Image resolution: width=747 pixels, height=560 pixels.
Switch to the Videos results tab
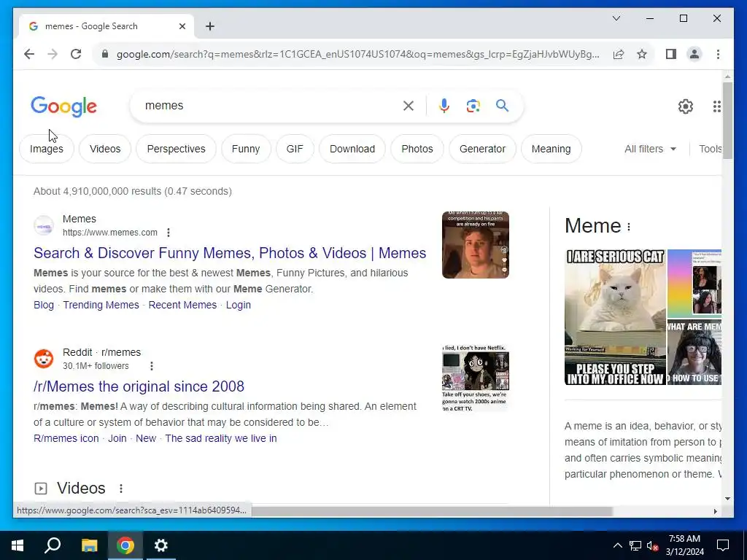105,149
